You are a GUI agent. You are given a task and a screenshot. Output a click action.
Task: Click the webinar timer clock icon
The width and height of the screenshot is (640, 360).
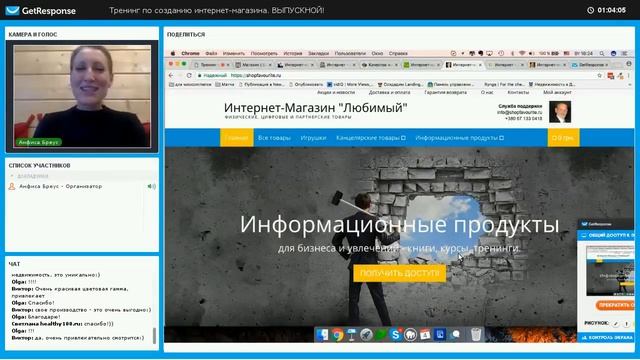click(590, 10)
